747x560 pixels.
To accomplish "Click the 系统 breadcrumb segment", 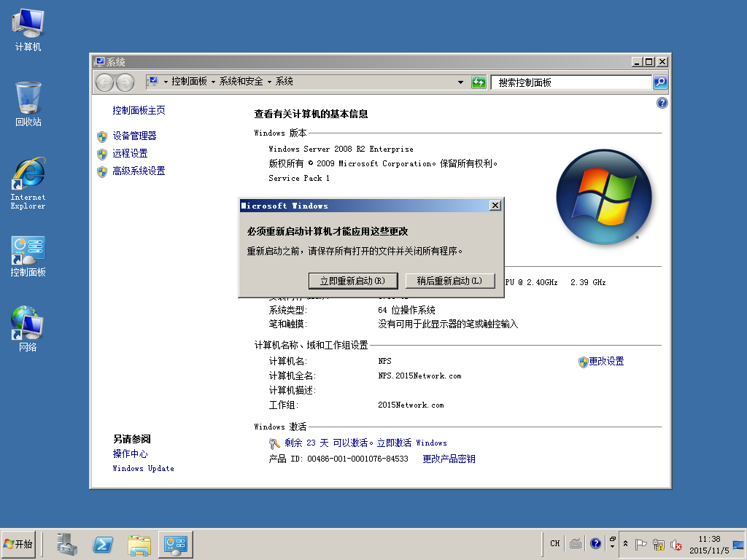I will pos(284,82).
